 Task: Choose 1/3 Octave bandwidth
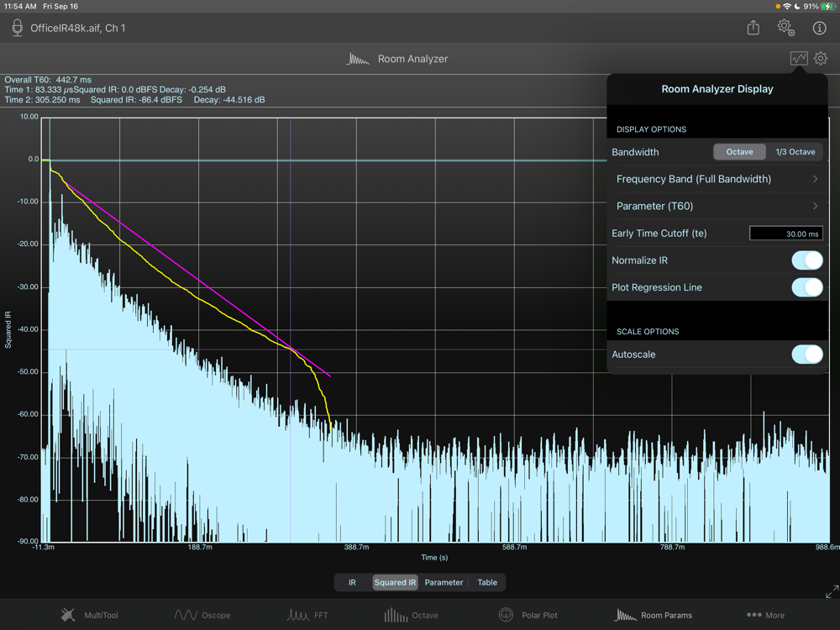tap(795, 152)
